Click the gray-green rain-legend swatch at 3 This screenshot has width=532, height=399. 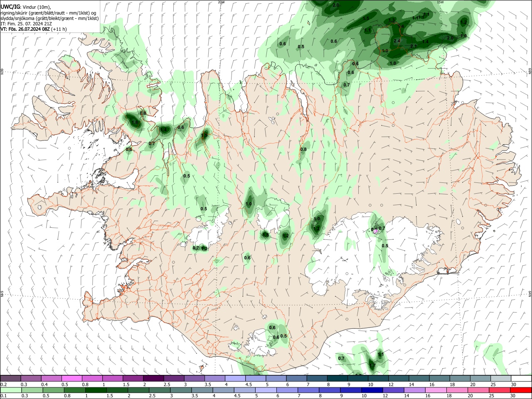(x=180, y=390)
